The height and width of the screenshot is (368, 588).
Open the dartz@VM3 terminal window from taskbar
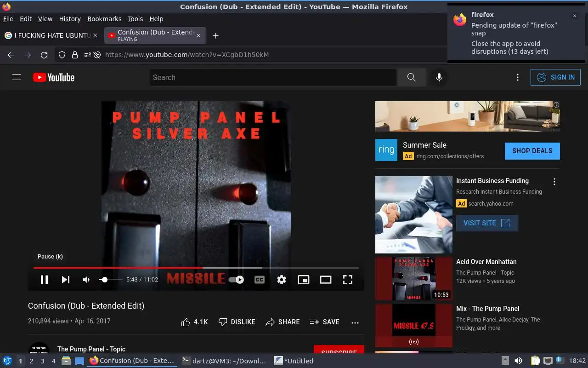[x=224, y=361]
